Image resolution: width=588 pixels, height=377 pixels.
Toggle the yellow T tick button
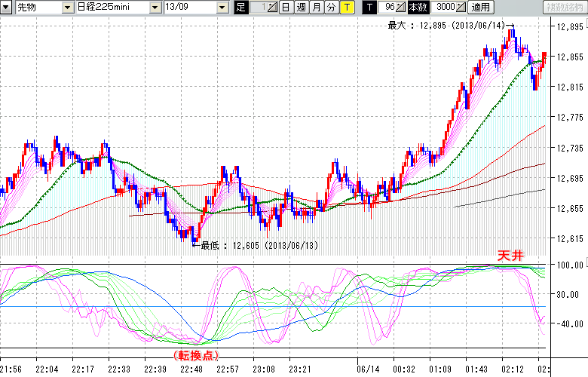point(346,7)
